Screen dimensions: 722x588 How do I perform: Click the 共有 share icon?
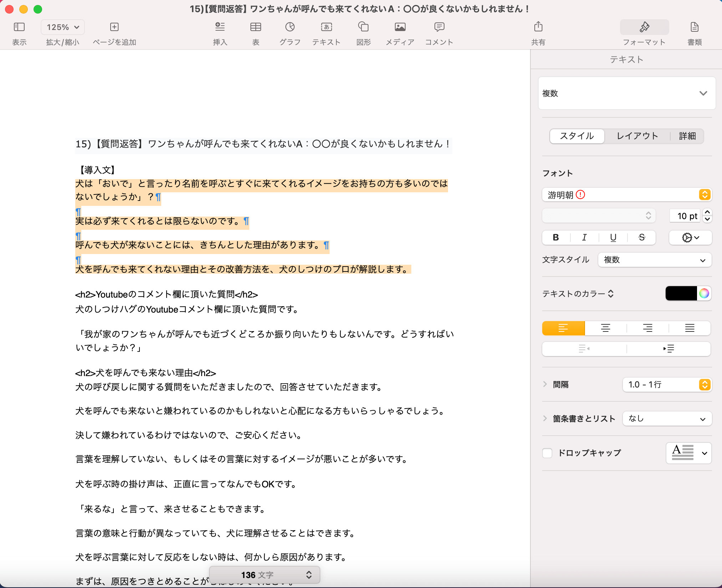click(x=538, y=26)
